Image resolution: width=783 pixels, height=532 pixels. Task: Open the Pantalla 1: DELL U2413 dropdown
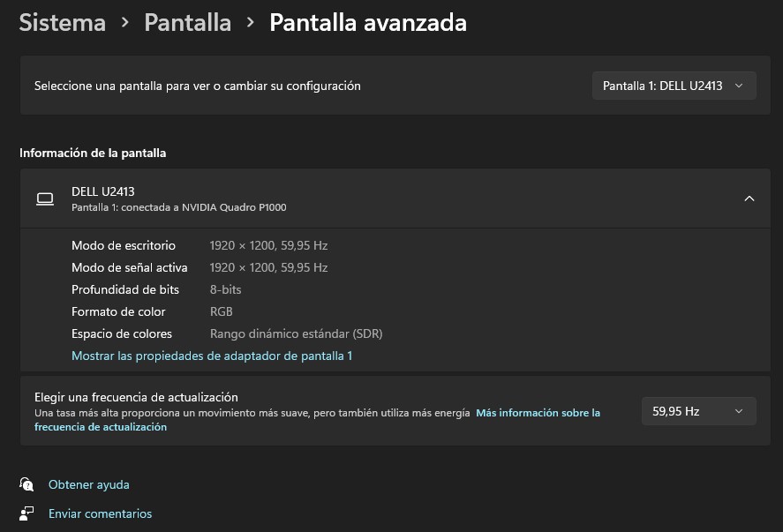pyautogui.click(x=674, y=86)
